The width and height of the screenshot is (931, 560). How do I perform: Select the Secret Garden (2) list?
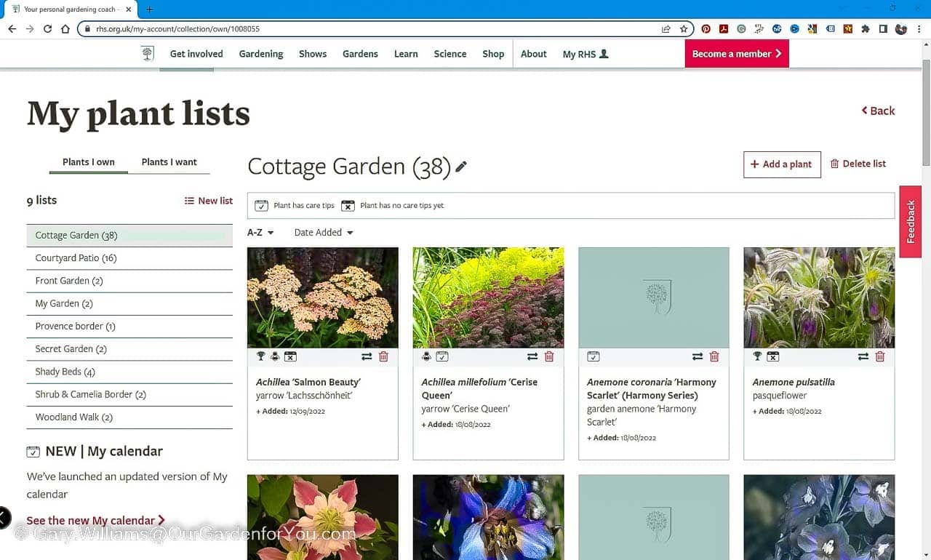point(129,349)
